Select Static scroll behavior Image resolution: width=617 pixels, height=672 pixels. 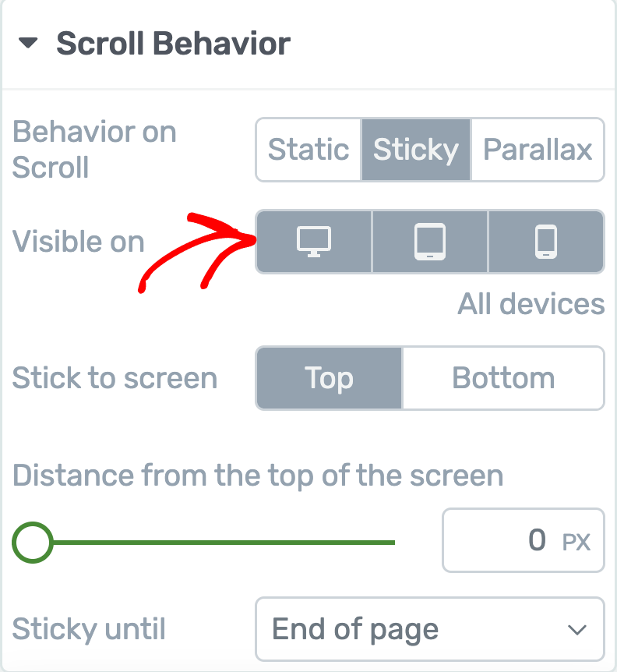(x=308, y=149)
